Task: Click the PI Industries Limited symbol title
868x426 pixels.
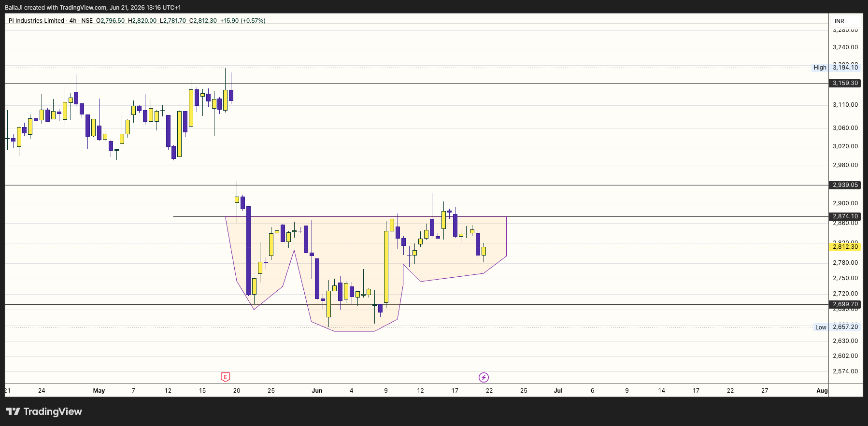Action: point(36,21)
